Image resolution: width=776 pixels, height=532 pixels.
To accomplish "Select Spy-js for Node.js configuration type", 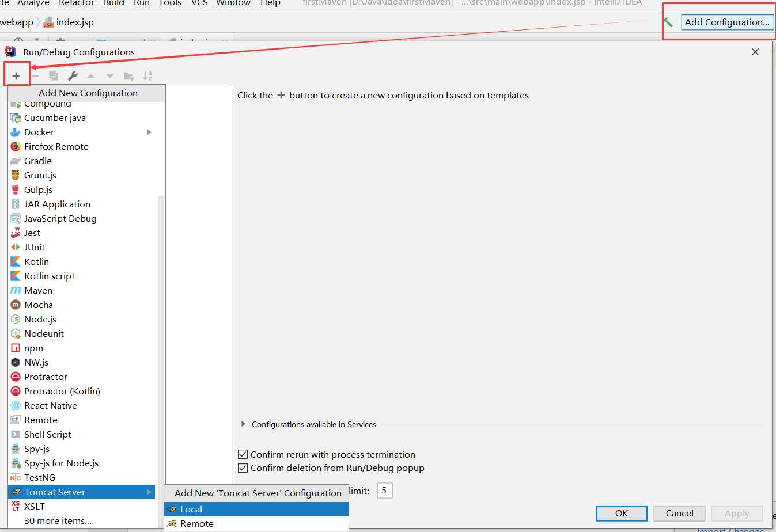I will (x=81, y=463).
